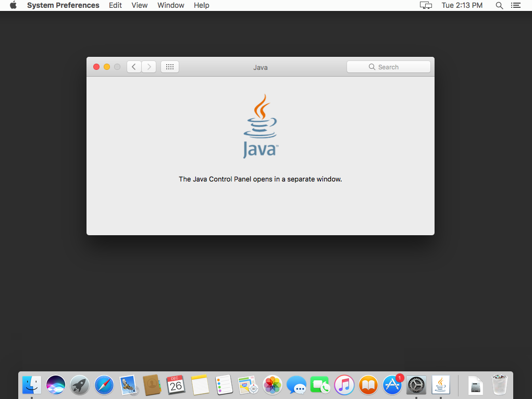Screen dimensions: 532x399
Task: Open the Help menu
Action: [x=201, y=5]
